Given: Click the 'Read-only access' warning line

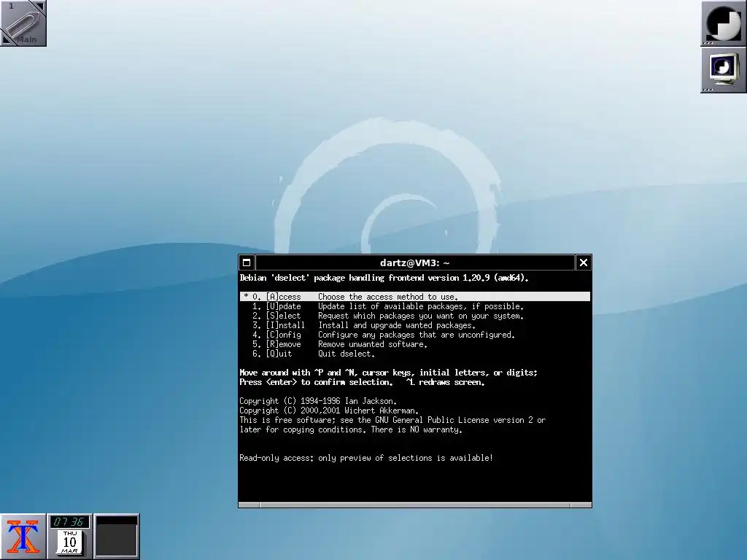Looking at the screenshot, I should (x=366, y=458).
